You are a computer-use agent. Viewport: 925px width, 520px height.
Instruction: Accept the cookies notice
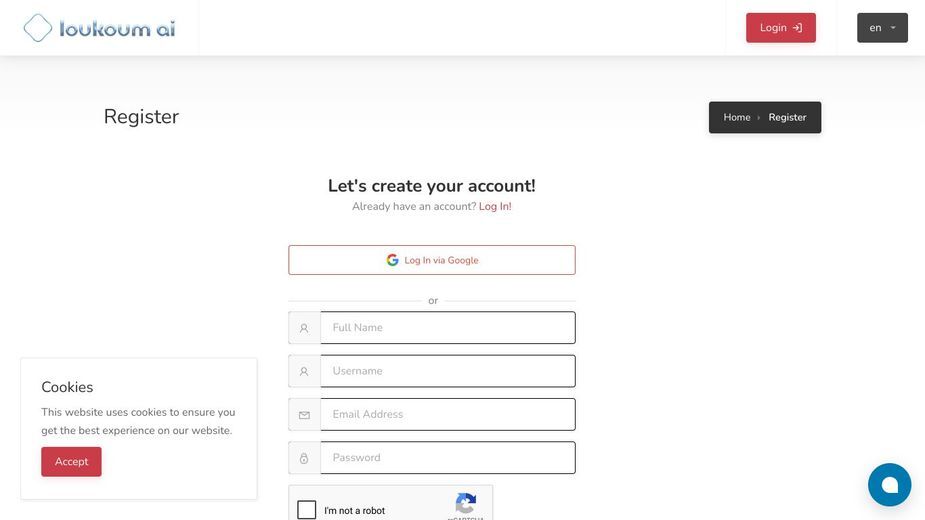pos(71,462)
